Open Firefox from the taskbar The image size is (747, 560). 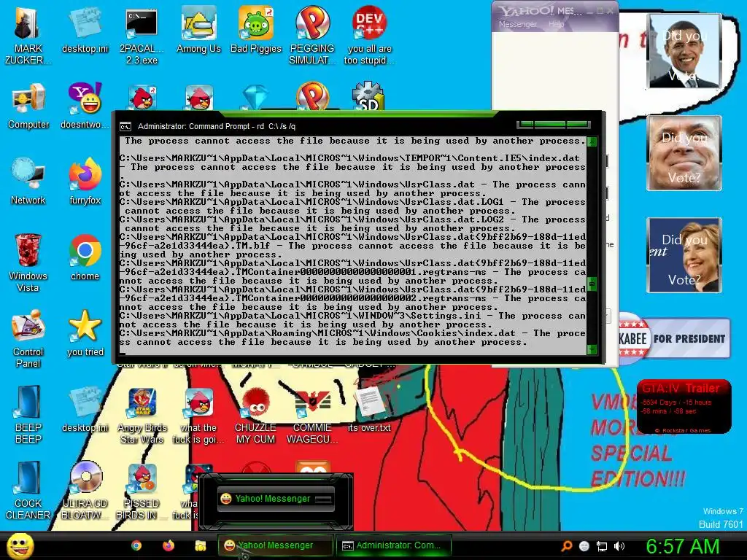tap(169, 545)
